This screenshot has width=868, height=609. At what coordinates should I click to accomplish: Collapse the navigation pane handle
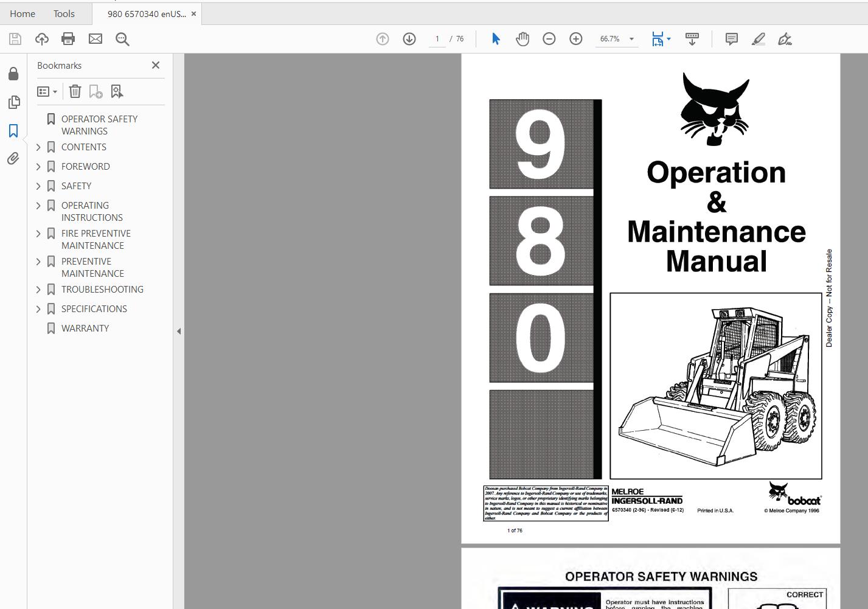click(x=179, y=332)
